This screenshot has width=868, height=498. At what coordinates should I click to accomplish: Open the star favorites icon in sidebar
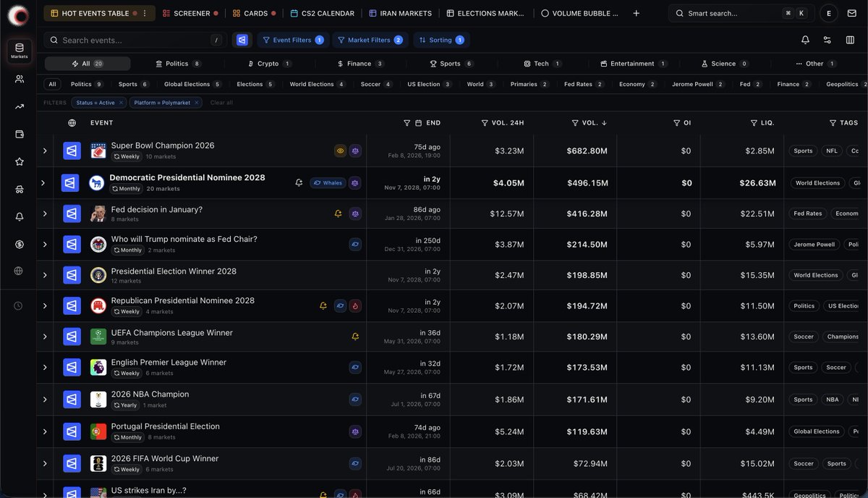click(20, 161)
